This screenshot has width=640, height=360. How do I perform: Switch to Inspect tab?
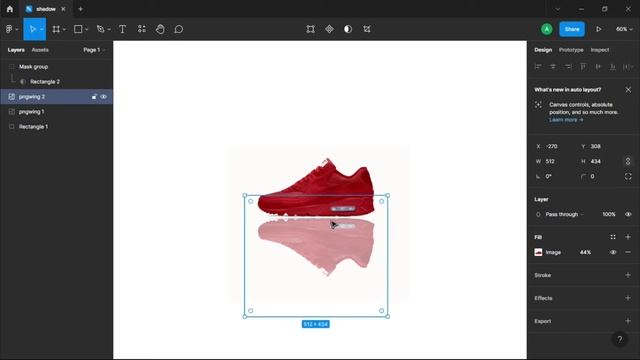[x=600, y=50]
